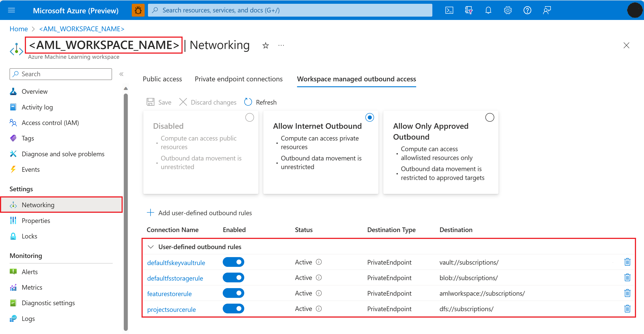Disable the defaultfskeyvaultrule toggle

coord(233,262)
